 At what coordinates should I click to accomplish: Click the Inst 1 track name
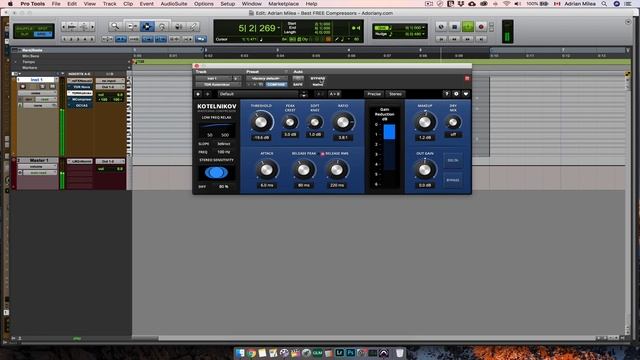[36, 80]
